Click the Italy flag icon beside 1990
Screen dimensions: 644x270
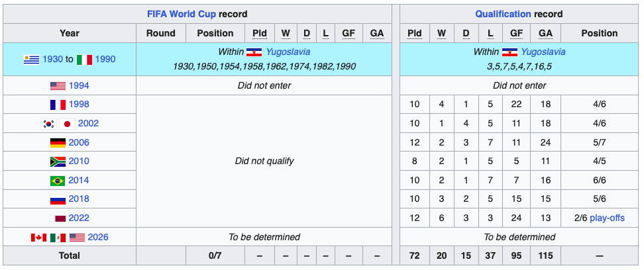pos(84,60)
